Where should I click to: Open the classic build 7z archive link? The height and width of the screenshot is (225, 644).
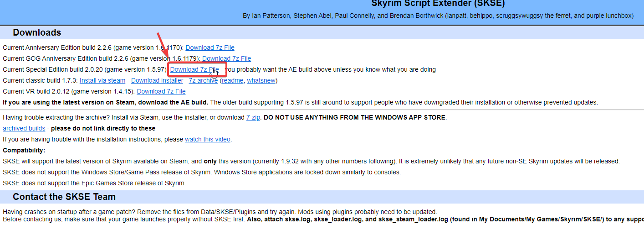(203, 80)
